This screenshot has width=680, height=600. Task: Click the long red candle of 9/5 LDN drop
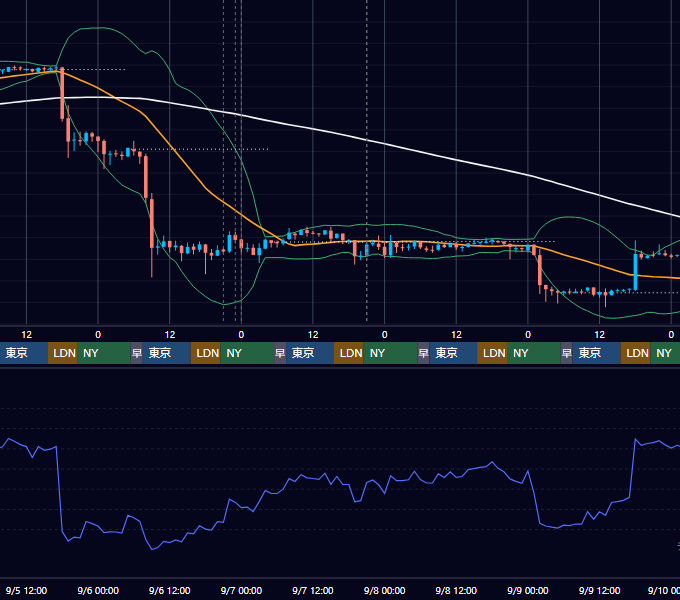coord(62,94)
